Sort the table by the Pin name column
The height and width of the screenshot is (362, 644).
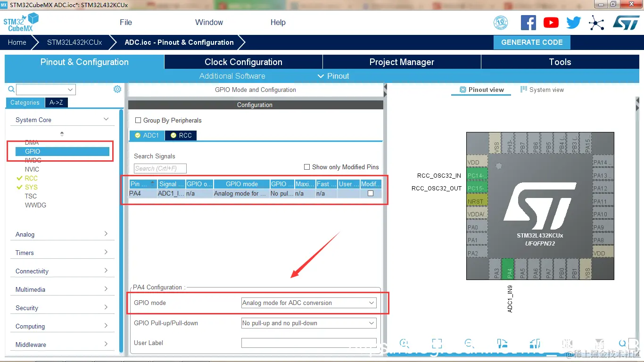(x=143, y=184)
